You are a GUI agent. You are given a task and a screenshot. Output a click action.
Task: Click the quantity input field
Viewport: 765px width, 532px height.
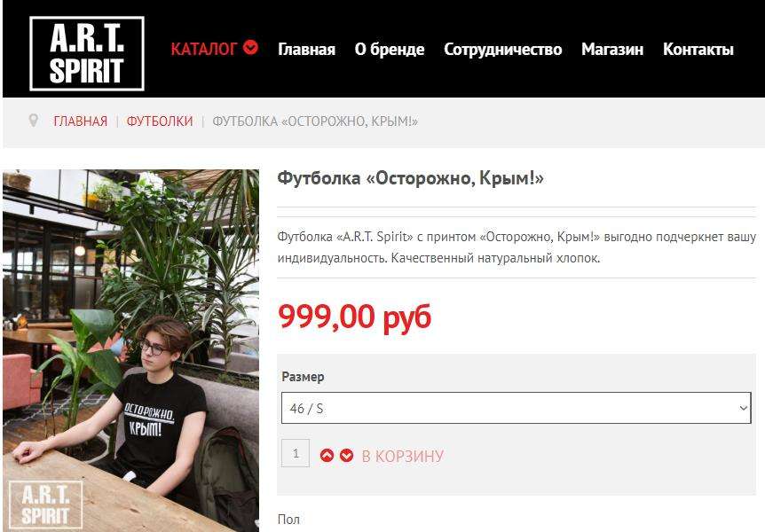click(296, 453)
